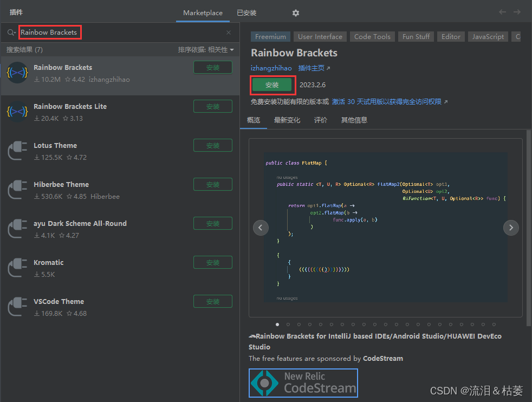Image resolution: width=532 pixels, height=402 pixels.
Task: Click the VSCode Theme plug icon
Action: (17, 307)
